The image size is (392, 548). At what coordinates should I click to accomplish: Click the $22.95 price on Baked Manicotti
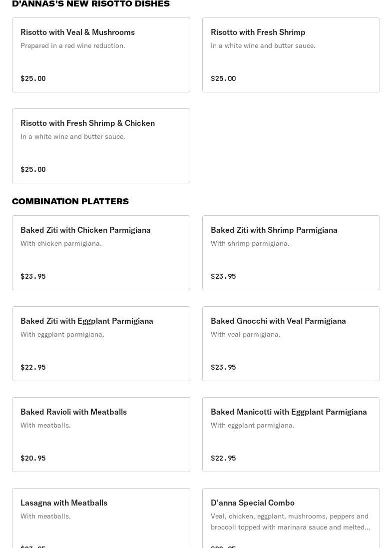(x=223, y=458)
